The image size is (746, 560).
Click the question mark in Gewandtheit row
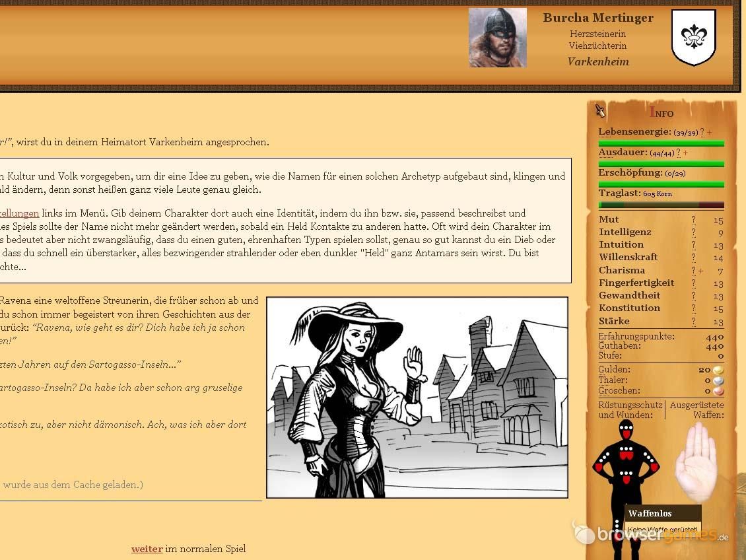[694, 295]
